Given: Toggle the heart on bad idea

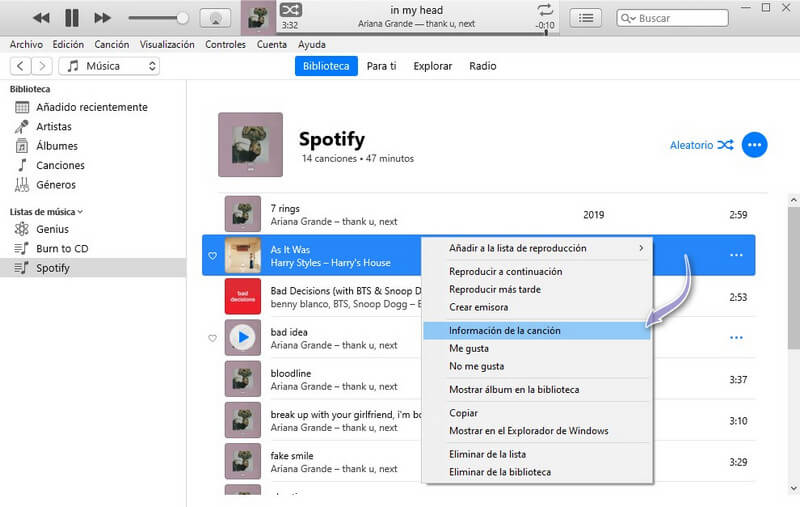Looking at the screenshot, I should 212,338.
